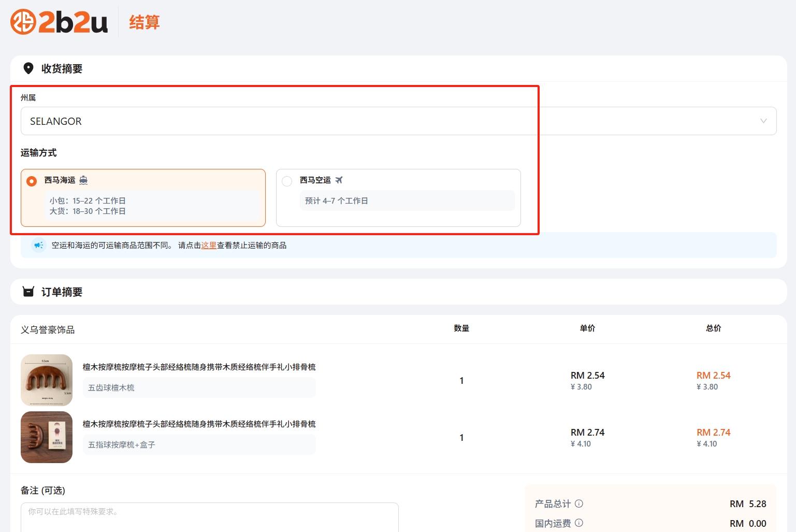Click the info icon next to 产品总计

pos(579,504)
